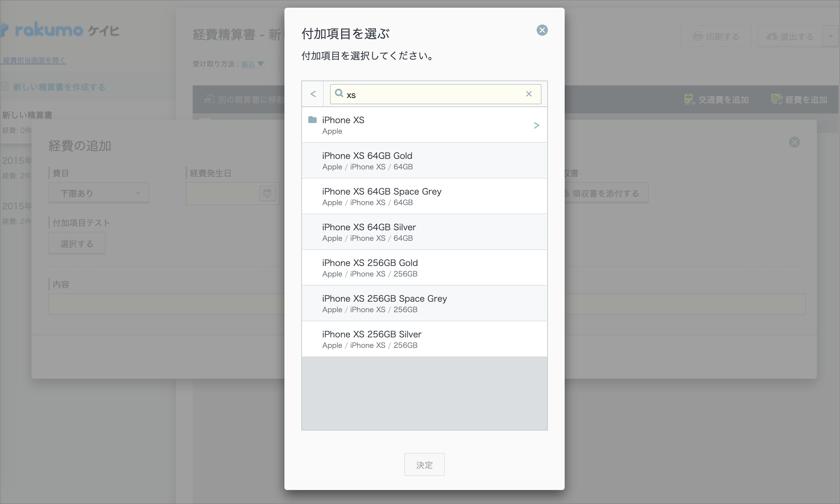
Task: Click 別の精算書に移動 toolbar item
Action: [x=245, y=100]
